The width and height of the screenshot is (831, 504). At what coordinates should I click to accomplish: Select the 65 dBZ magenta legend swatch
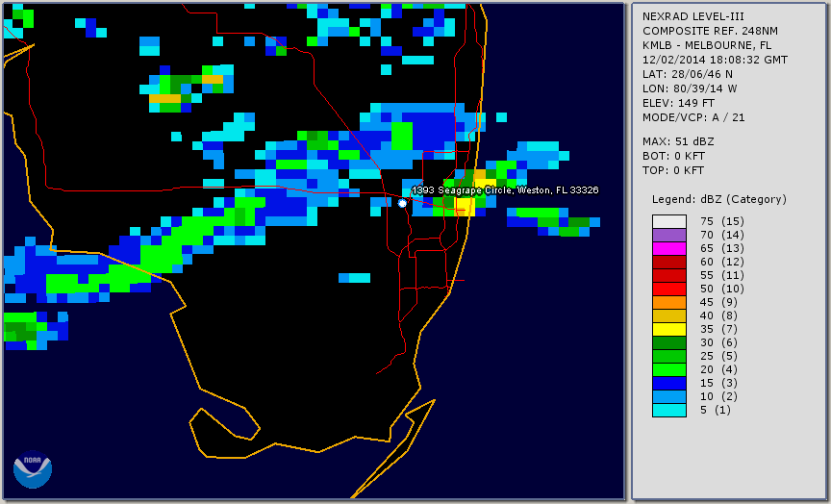point(669,248)
